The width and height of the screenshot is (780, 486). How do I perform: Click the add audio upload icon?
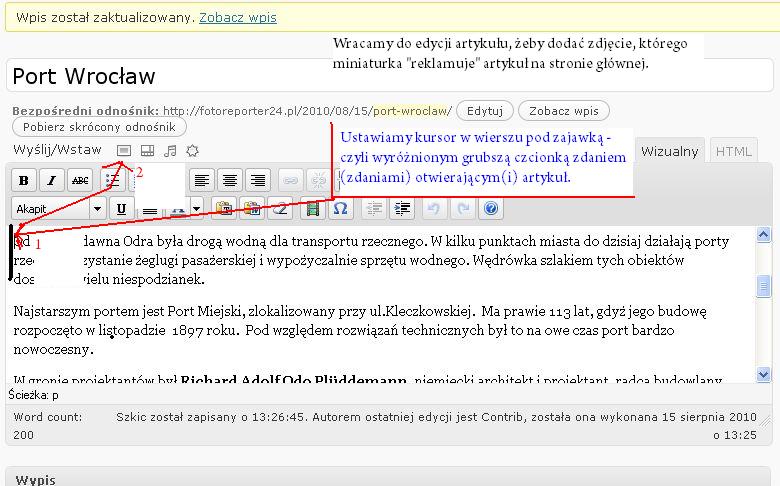click(170, 150)
